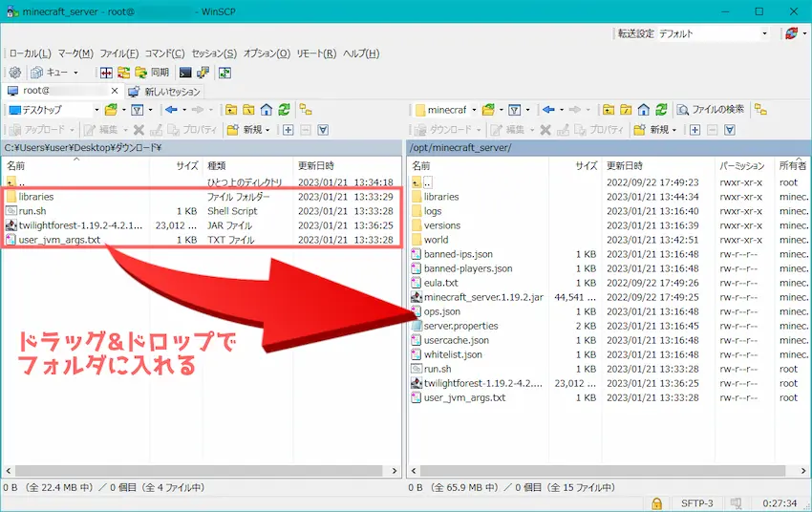Open the オプション(O) menu
This screenshot has width=812, height=512.
click(x=267, y=53)
